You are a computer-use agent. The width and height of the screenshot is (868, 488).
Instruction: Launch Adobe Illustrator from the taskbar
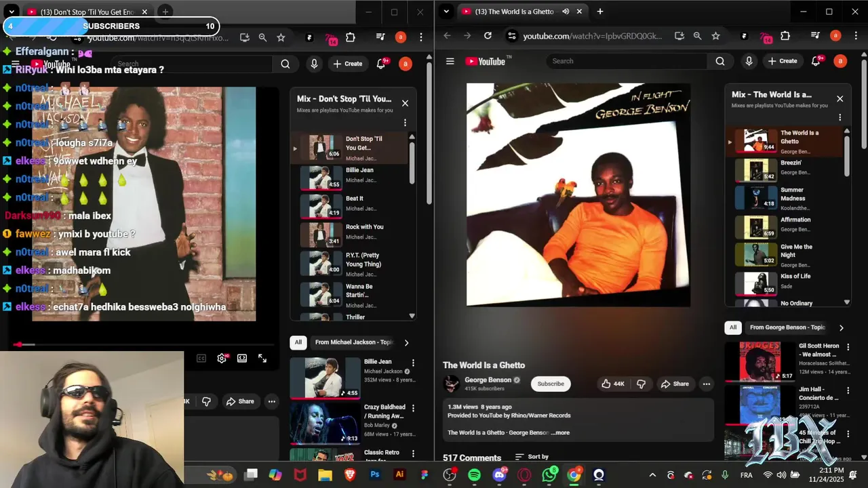pyautogui.click(x=399, y=475)
